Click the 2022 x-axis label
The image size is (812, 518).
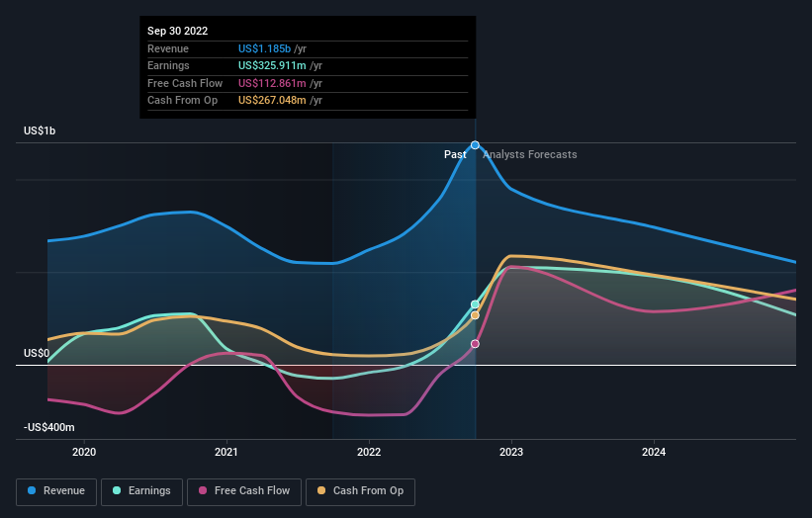coord(369,453)
